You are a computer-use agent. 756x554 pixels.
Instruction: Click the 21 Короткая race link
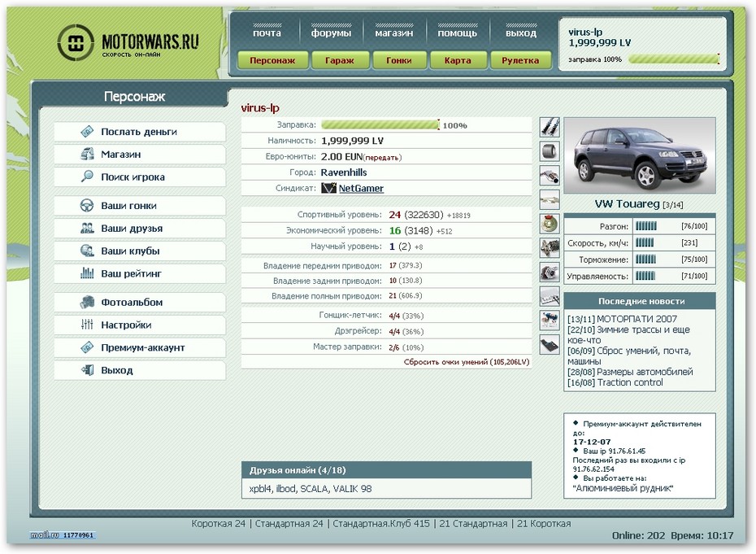[544, 524]
